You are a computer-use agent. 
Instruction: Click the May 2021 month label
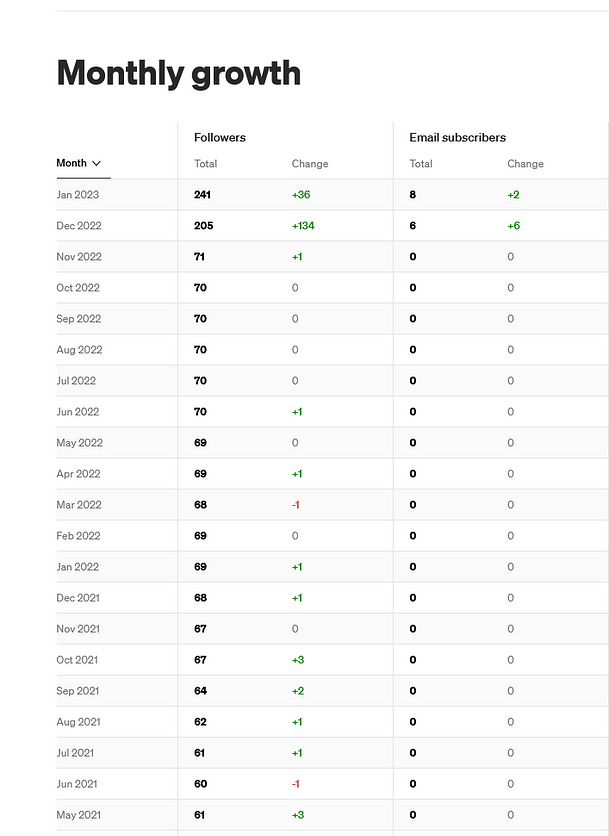tap(78, 814)
